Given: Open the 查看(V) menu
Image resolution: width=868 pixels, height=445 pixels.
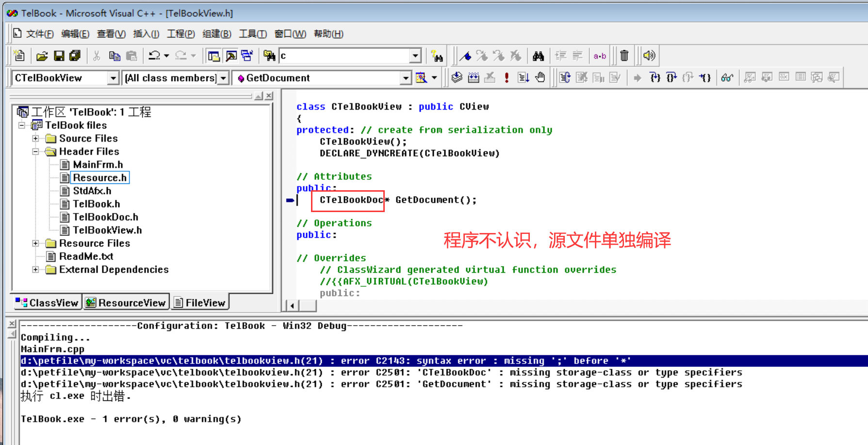Looking at the screenshot, I should point(111,33).
